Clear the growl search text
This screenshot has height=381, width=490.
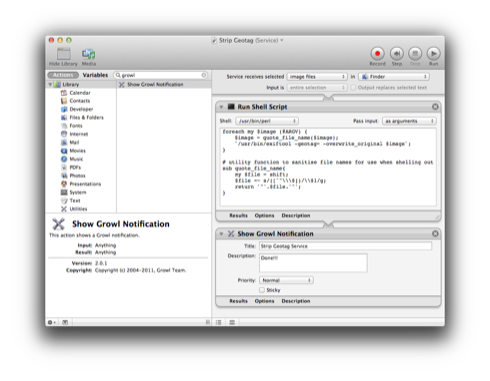(x=204, y=75)
